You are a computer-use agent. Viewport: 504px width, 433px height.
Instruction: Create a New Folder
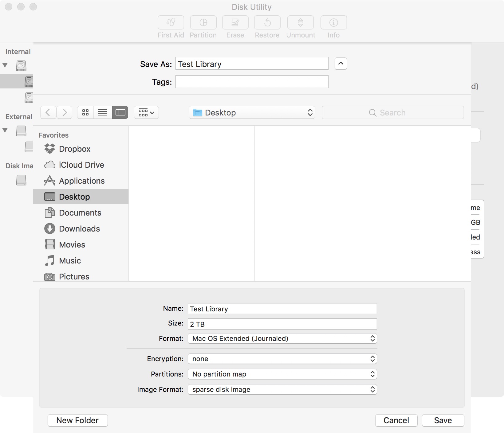[77, 420]
